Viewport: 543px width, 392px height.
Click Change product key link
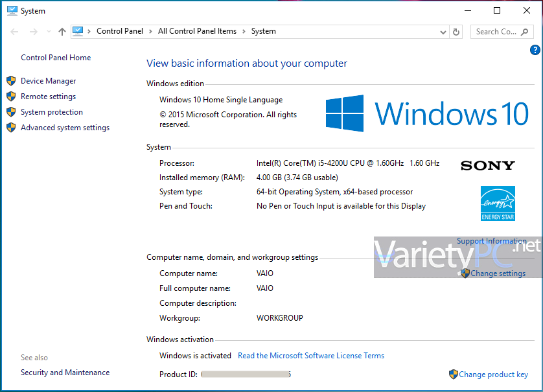[x=493, y=375]
